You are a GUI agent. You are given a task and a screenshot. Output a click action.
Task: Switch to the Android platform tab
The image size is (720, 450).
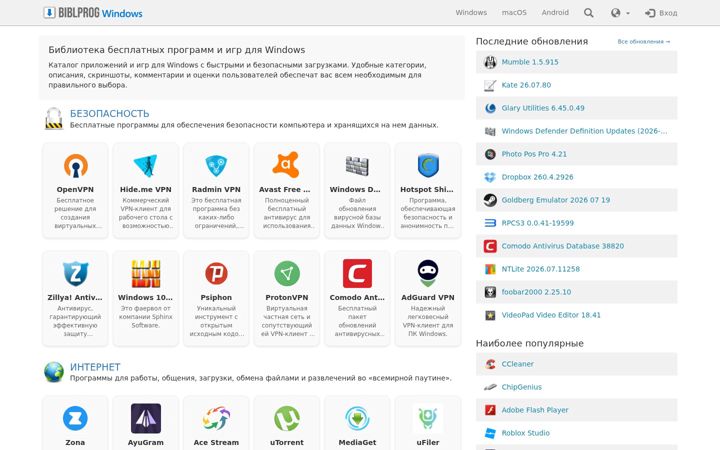pyautogui.click(x=555, y=12)
